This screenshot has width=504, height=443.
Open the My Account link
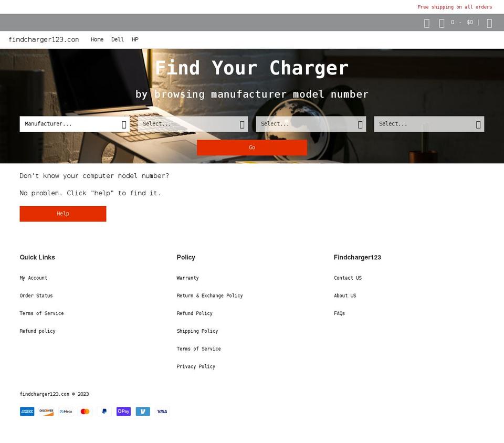[34, 278]
